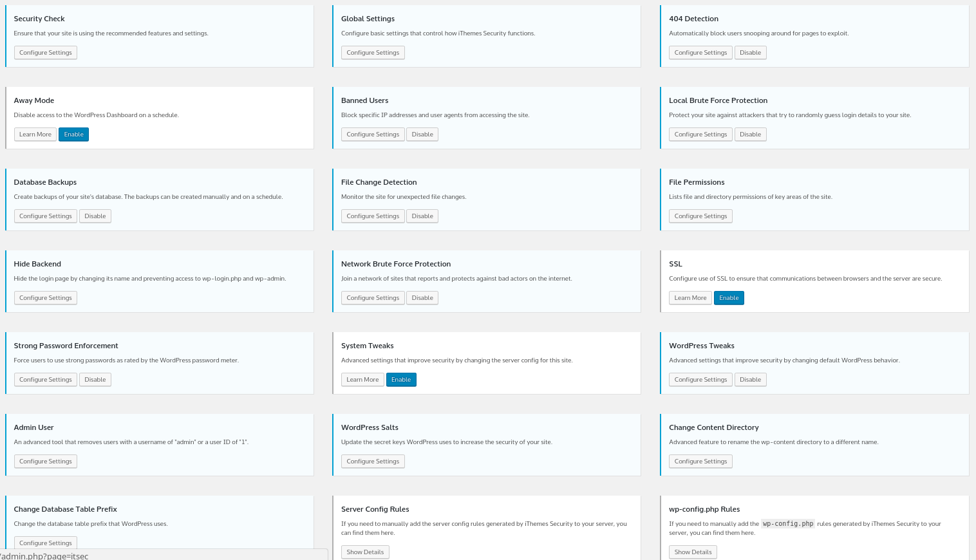The height and width of the screenshot is (560, 976).
Task: Configure Database Backups settings
Action: (45, 216)
